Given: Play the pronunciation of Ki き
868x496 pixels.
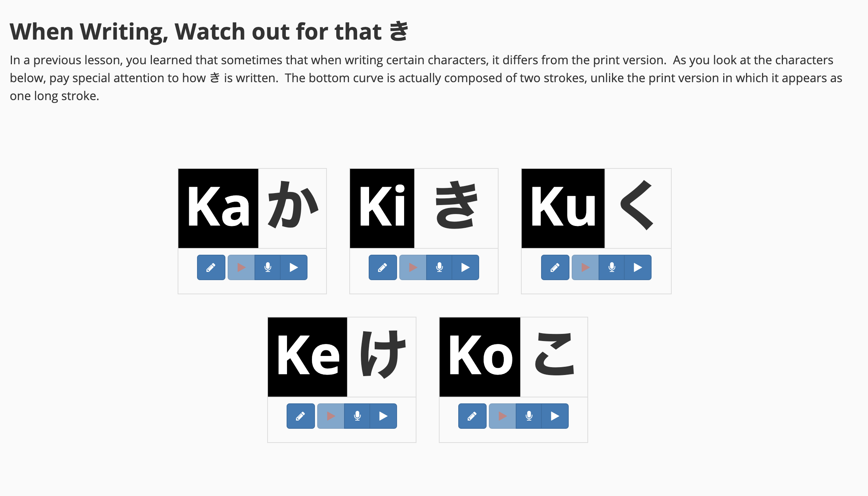Looking at the screenshot, I should [465, 267].
